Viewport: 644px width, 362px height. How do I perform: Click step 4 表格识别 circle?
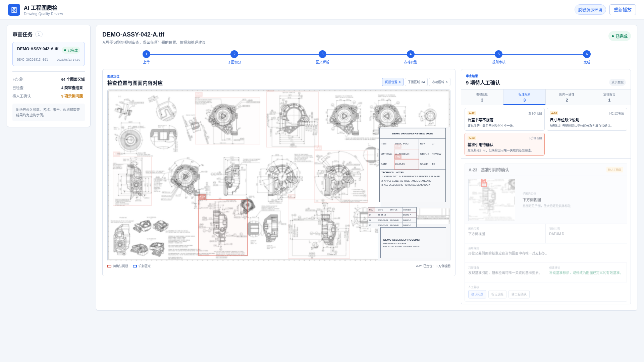(x=411, y=54)
